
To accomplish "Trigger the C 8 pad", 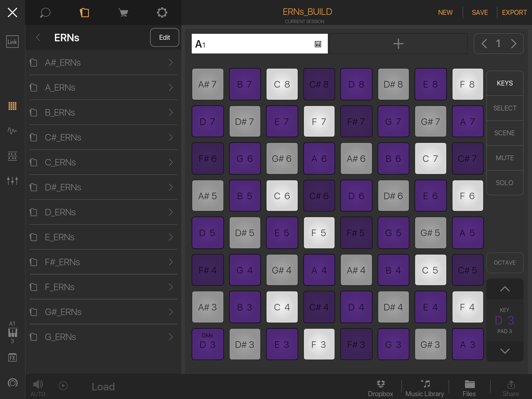I will coord(282,84).
